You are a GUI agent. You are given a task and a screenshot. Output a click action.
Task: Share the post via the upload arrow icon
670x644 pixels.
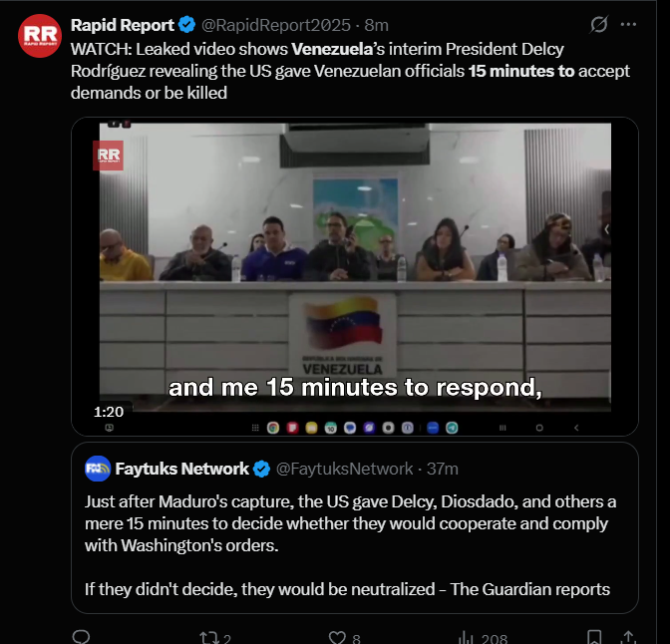[x=628, y=637]
